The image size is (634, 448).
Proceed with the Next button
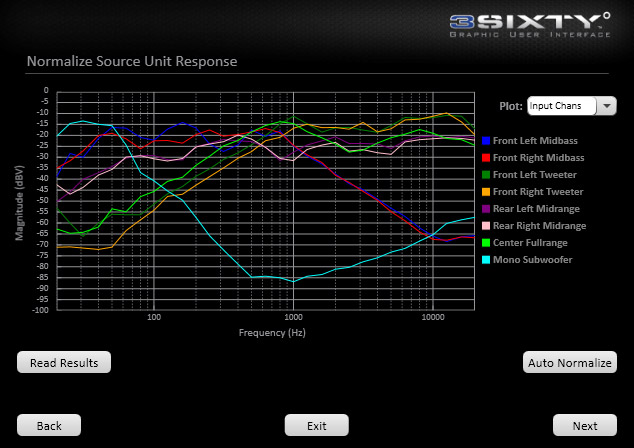pyautogui.click(x=585, y=426)
